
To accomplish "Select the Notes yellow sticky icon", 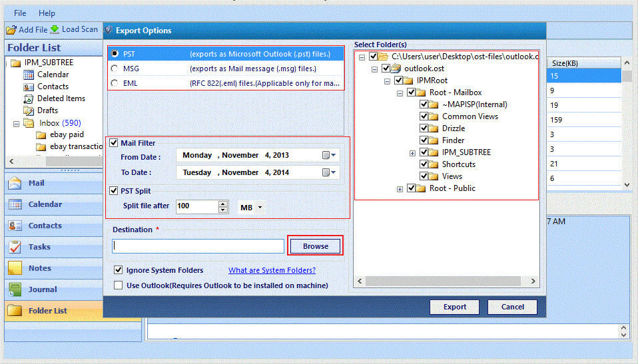I will pyautogui.click(x=15, y=268).
